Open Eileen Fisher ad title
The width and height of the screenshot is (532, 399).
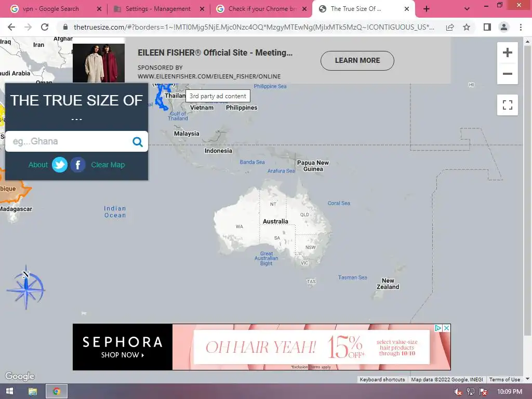(215, 52)
